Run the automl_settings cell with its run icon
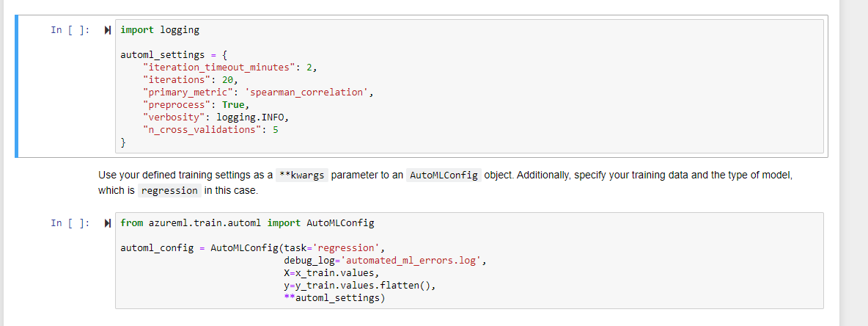Image resolution: width=868 pixels, height=326 pixels. point(107,31)
